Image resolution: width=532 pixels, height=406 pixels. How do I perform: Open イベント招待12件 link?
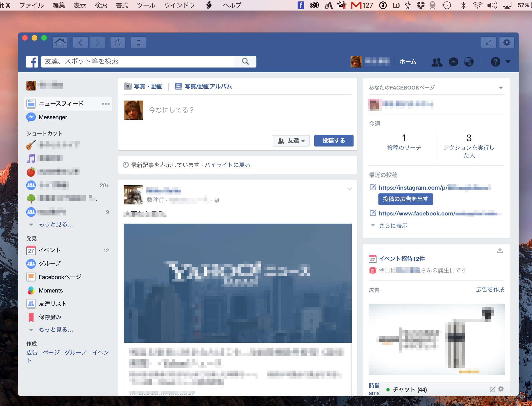[x=402, y=259]
